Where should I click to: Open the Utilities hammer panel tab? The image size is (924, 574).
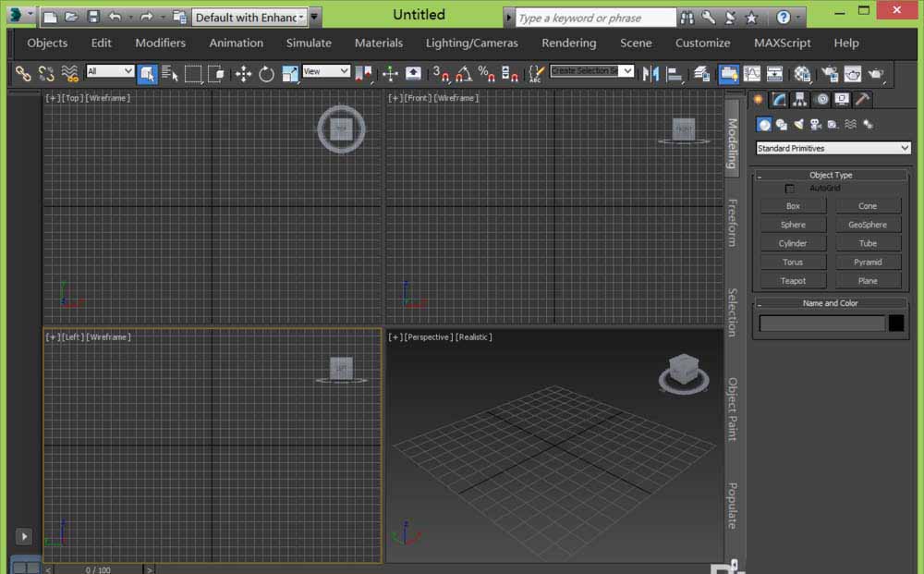coord(861,100)
